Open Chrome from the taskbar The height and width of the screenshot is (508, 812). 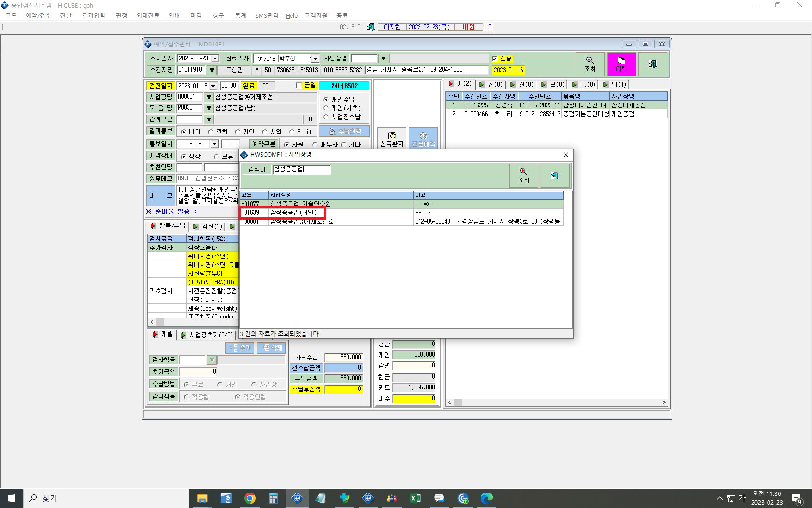click(250, 498)
